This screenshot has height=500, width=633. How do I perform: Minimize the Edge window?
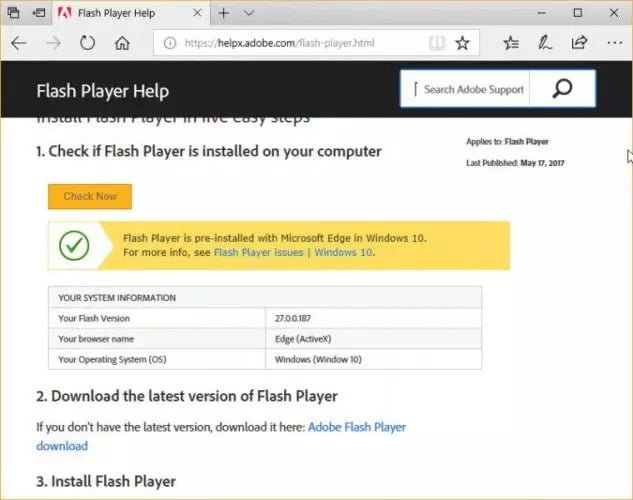coord(541,13)
